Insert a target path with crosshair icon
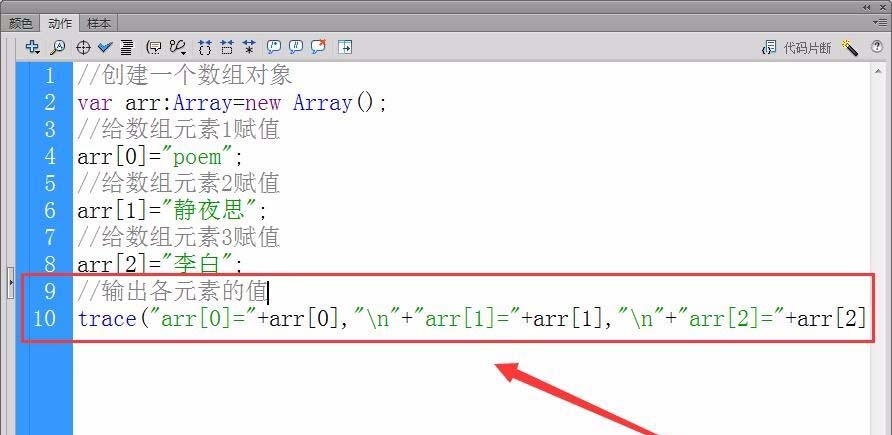Viewport: 892px width, 435px height. pyautogui.click(x=83, y=48)
